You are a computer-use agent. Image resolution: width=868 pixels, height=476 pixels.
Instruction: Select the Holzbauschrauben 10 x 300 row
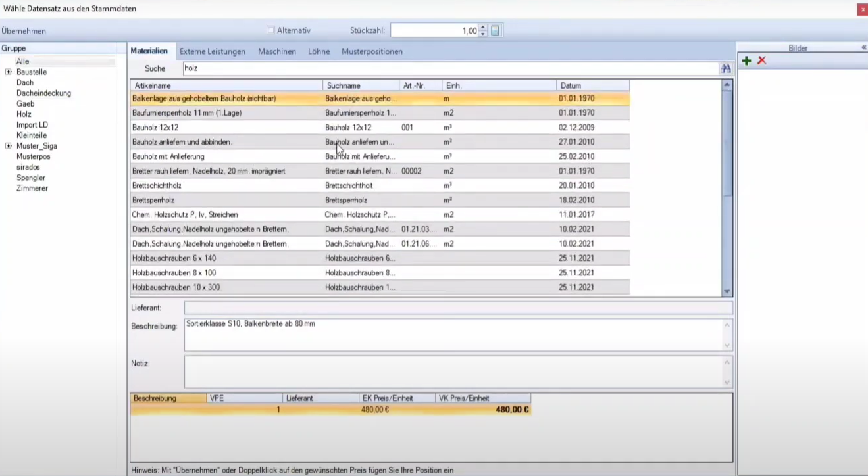coord(380,287)
